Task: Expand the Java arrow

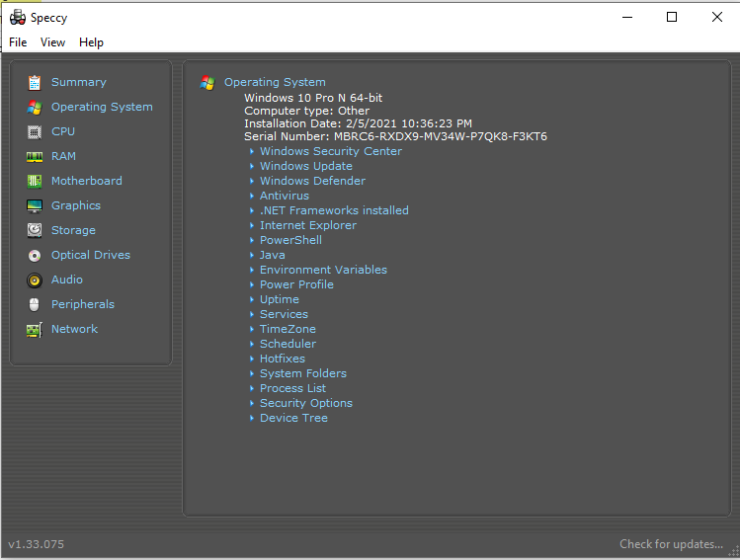Action: click(x=252, y=255)
